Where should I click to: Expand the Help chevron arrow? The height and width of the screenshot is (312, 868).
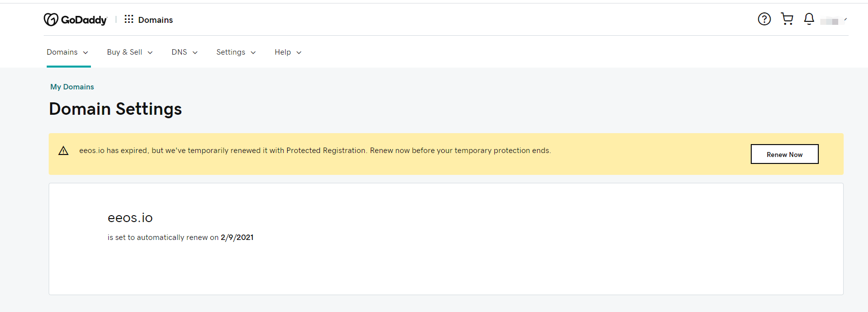[x=299, y=53]
